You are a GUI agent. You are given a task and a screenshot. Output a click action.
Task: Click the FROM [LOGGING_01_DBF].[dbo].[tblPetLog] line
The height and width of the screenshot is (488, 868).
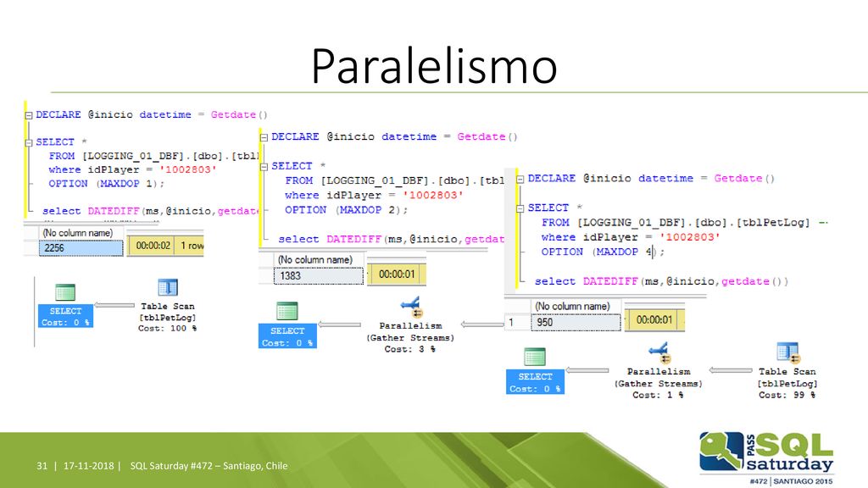click(676, 223)
